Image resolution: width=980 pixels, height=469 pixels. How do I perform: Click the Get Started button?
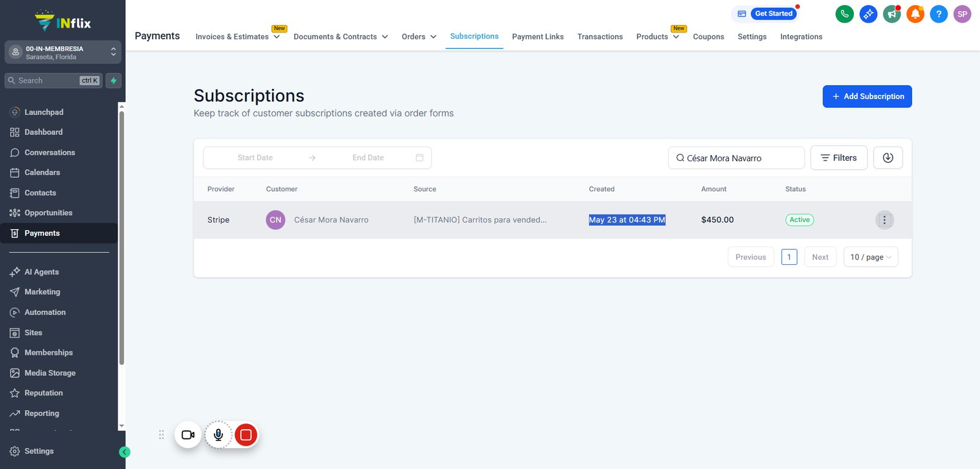click(774, 13)
